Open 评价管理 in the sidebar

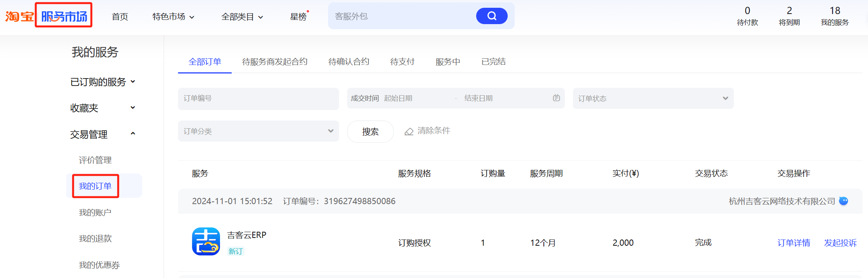click(x=95, y=160)
